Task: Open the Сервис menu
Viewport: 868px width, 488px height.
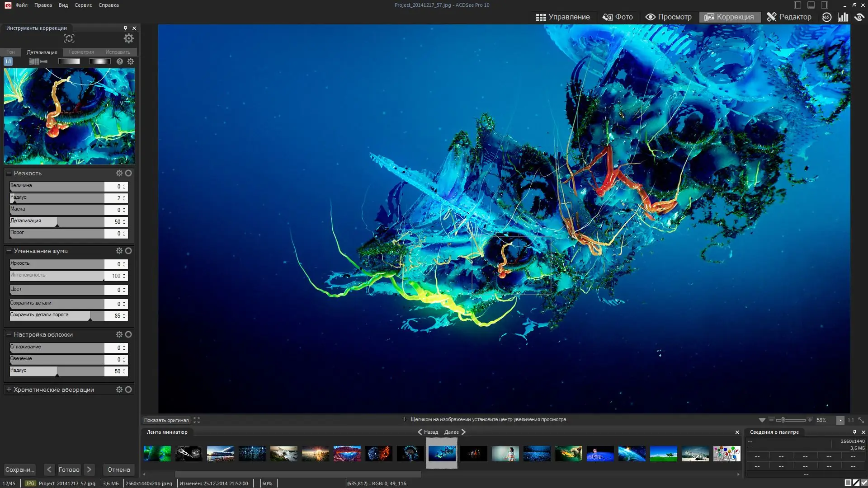Action: pos(83,5)
